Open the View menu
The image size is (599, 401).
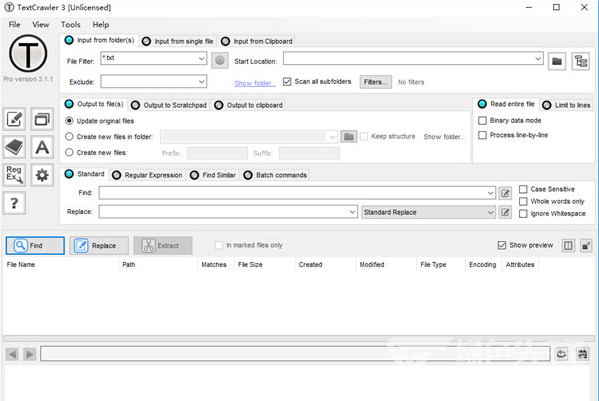pyautogui.click(x=40, y=24)
